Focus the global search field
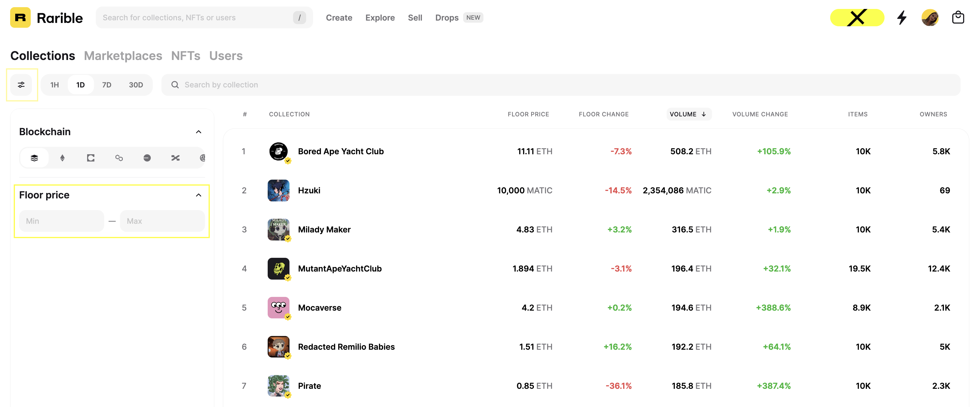This screenshot has width=980, height=407. point(204,18)
